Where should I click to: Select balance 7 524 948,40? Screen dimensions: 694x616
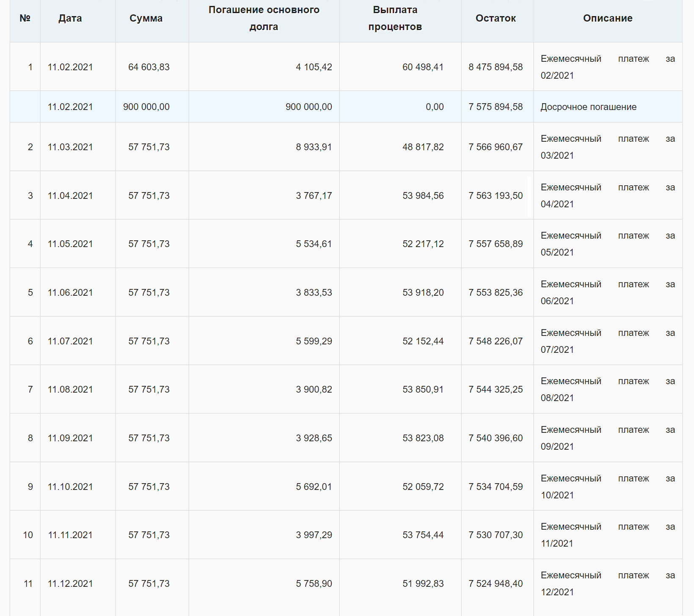(x=496, y=583)
